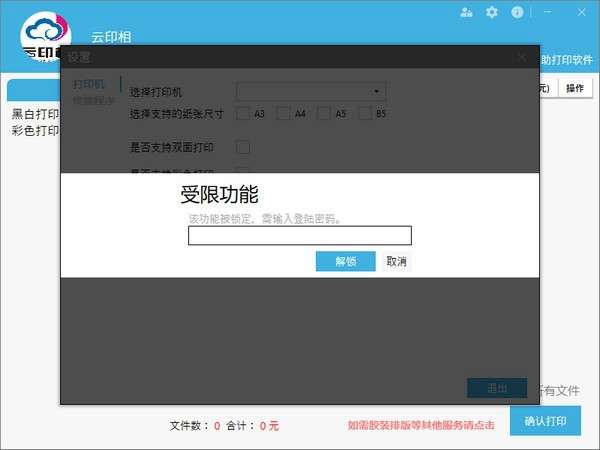The image size is (600, 450).
Task: Tick the A4 paper size checkbox
Action: (284, 114)
